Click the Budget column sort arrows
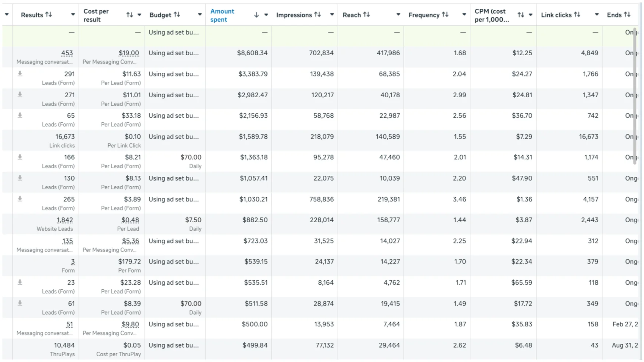Screen dimensions: 644x362 tap(177, 15)
